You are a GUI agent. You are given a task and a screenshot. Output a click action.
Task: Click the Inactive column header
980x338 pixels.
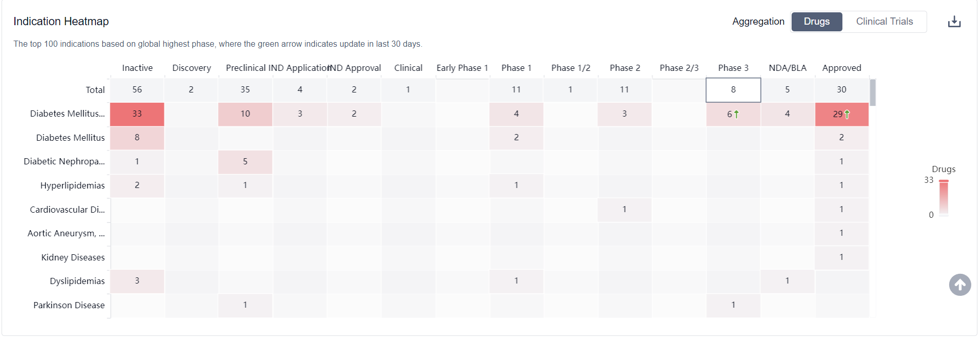click(137, 68)
